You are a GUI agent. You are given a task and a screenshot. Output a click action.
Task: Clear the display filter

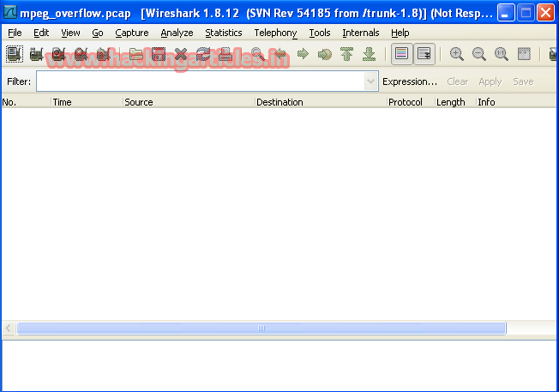click(457, 81)
